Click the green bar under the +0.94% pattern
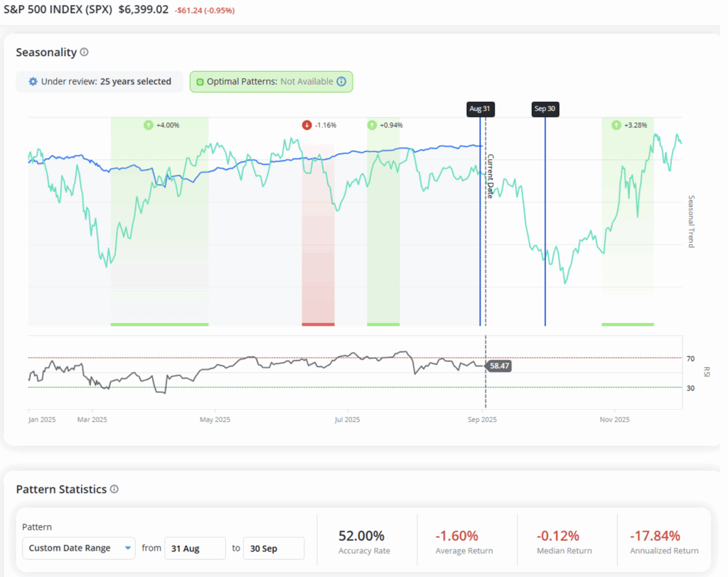 383,324
